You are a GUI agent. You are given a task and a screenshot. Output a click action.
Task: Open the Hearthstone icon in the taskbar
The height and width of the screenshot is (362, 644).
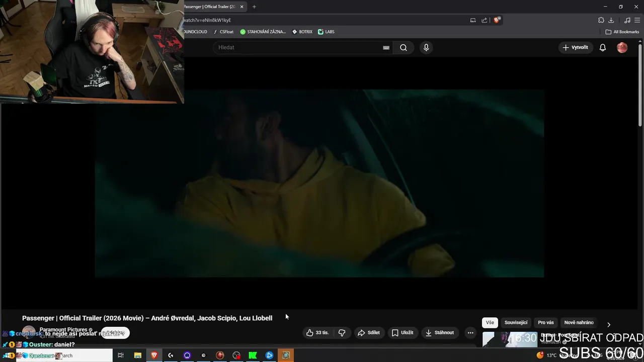point(286,355)
